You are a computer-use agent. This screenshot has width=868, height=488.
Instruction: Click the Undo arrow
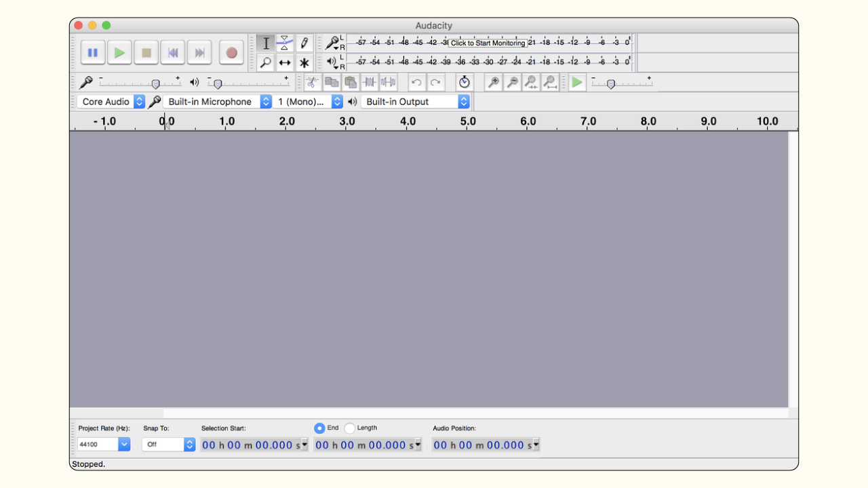click(416, 83)
